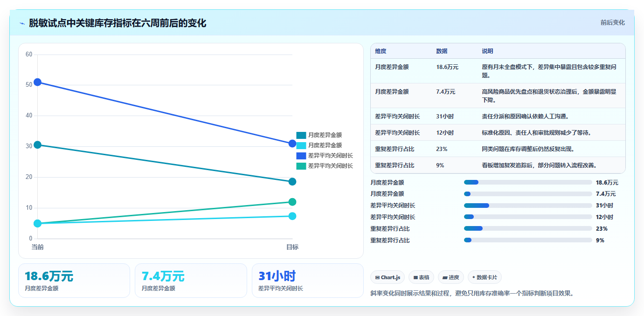Open the 18.6万元 summary card

[74, 281]
